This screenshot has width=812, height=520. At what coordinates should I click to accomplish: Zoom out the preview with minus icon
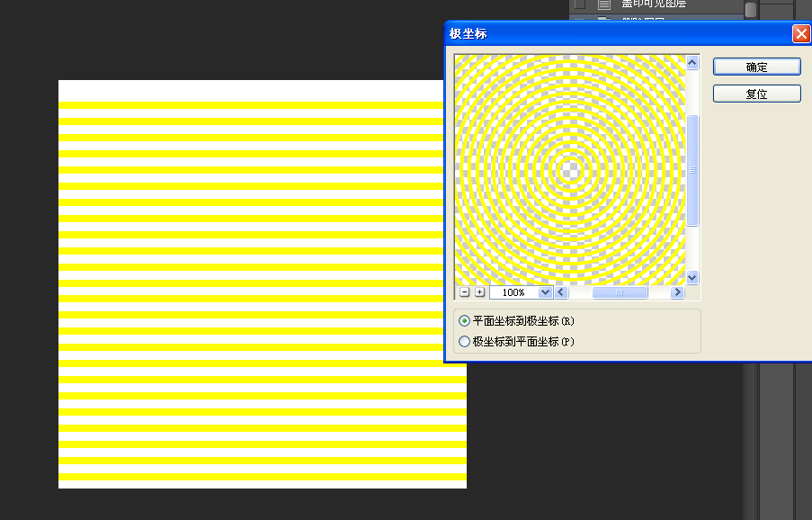[465, 292]
